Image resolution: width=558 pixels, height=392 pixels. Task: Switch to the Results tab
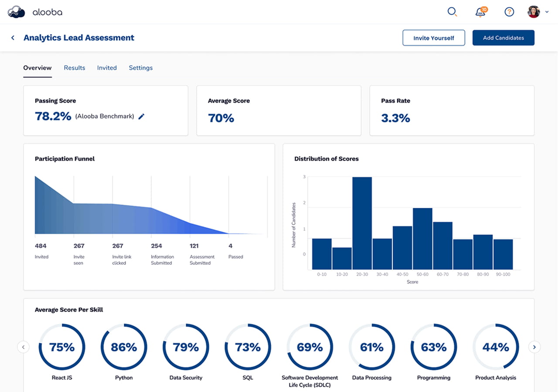click(75, 68)
